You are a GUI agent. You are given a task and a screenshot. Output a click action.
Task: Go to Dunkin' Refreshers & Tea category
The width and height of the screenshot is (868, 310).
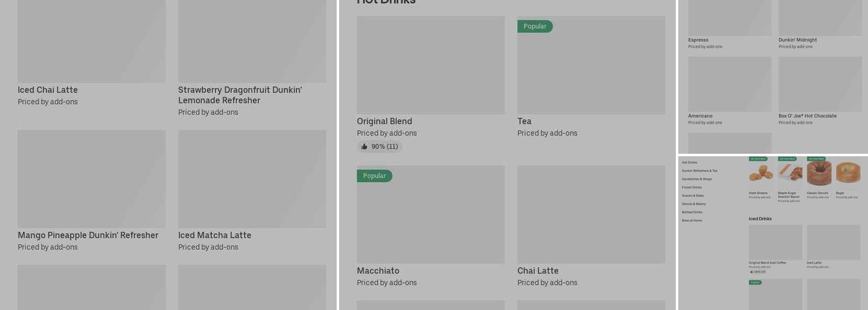click(x=699, y=170)
